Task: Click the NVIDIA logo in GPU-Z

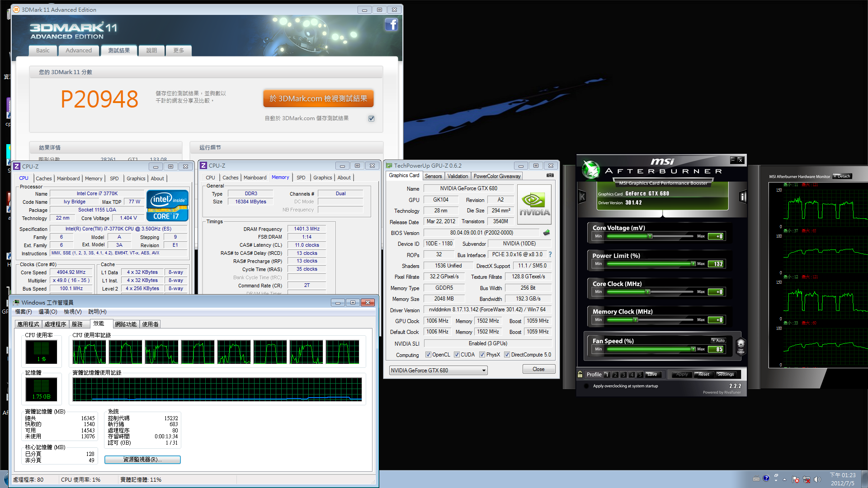Action: (534, 204)
